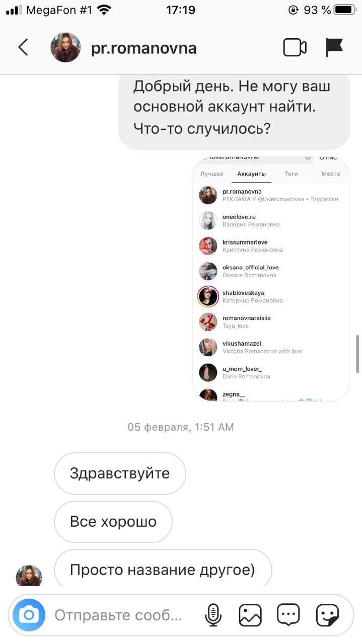Start a video call with pr.romanovna
This screenshot has width=362, height=644.
[x=295, y=48]
